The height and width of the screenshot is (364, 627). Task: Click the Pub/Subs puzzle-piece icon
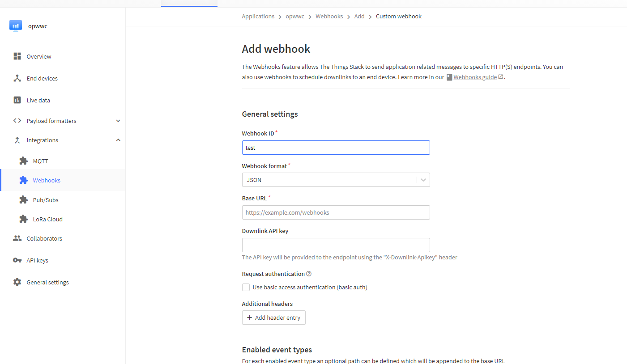click(24, 200)
